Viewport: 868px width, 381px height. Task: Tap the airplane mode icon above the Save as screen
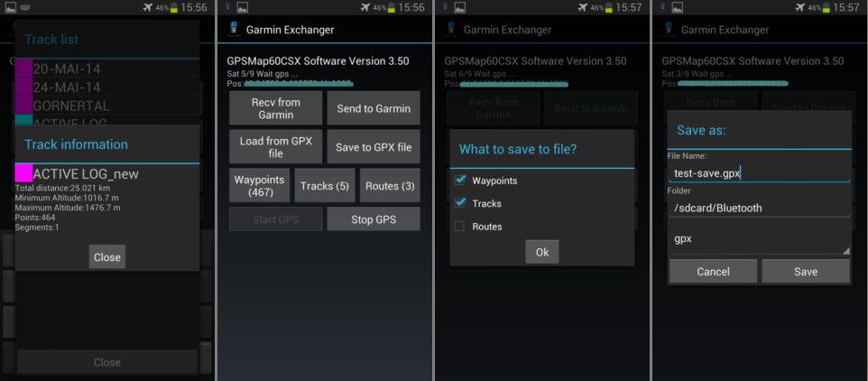[x=800, y=7]
